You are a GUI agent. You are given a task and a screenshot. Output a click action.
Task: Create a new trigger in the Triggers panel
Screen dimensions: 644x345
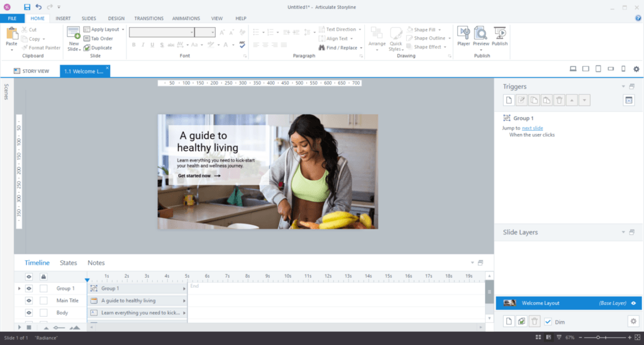point(508,101)
